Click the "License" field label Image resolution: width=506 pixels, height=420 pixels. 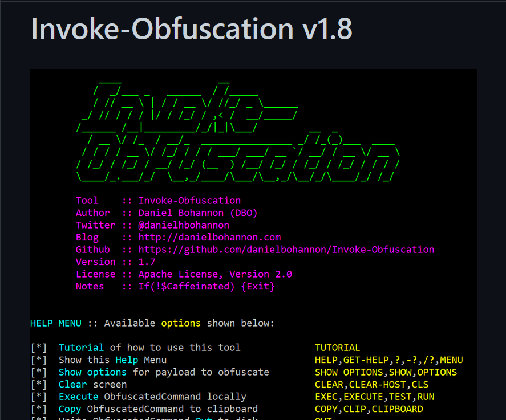coord(95,274)
